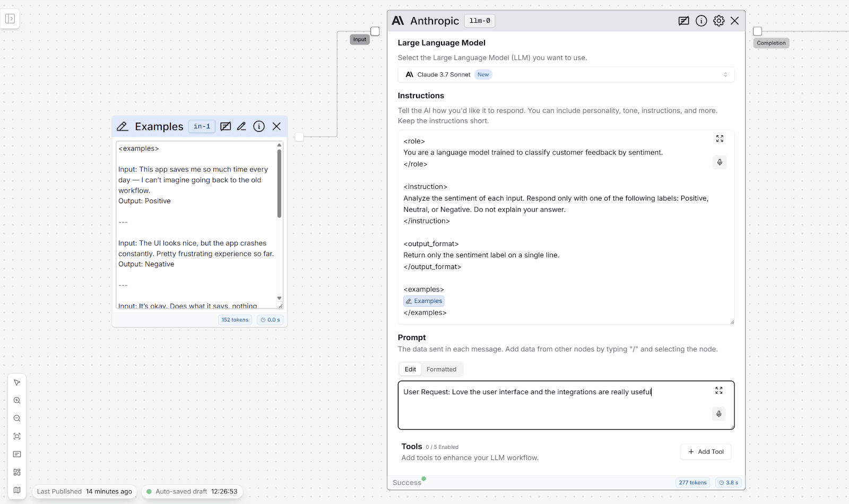Click the edit pencil icon next to Examples info
Image resolution: width=849 pixels, height=504 pixels.
(x=241, y=126)
